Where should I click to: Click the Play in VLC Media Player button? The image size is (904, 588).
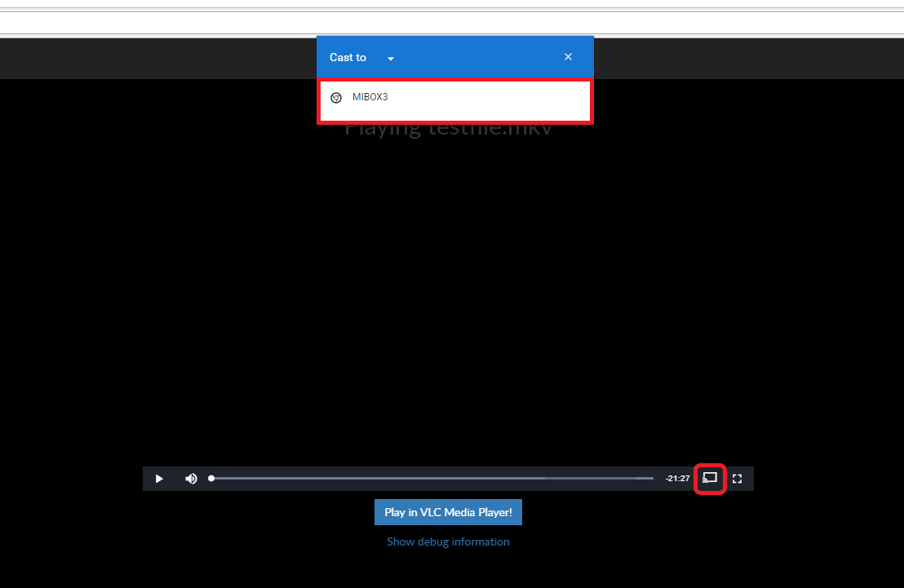(x=448, y=512)
